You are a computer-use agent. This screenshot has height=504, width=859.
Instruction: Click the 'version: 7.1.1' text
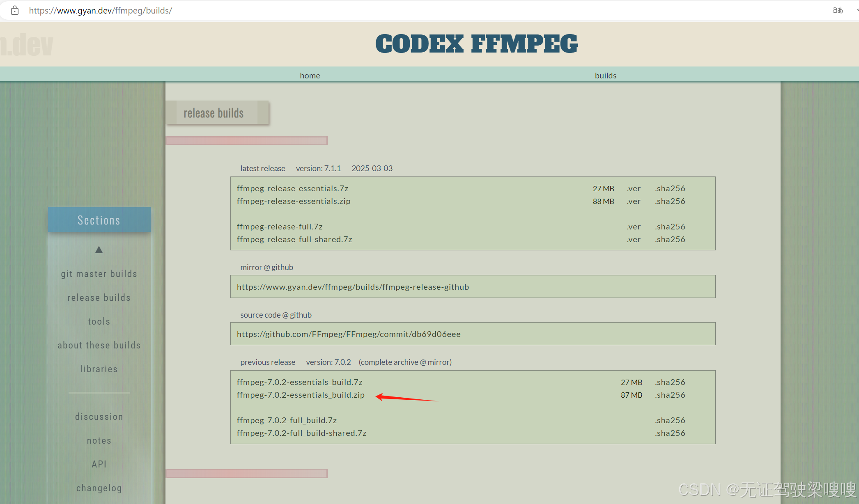tap(318, 168)
